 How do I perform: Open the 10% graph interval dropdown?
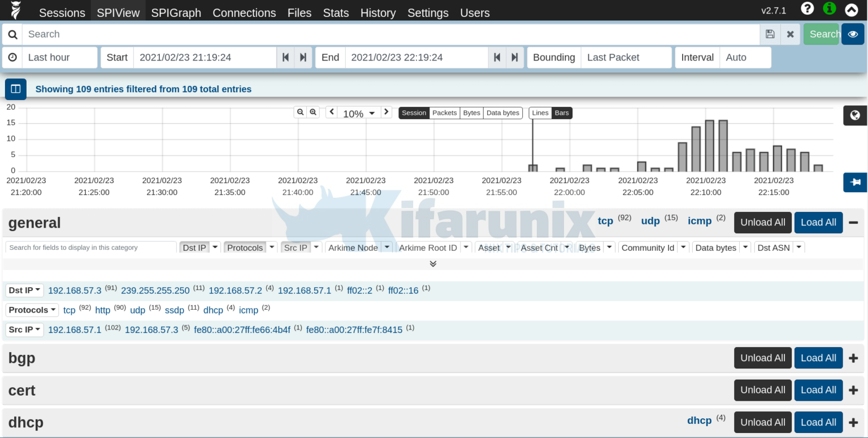tap(358, 113)
